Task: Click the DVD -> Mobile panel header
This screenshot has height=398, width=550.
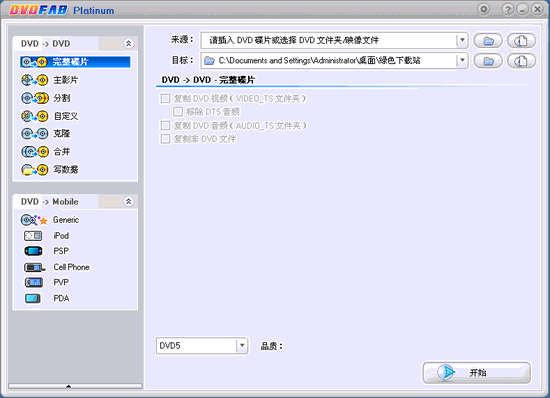Action: click(75, 202)
